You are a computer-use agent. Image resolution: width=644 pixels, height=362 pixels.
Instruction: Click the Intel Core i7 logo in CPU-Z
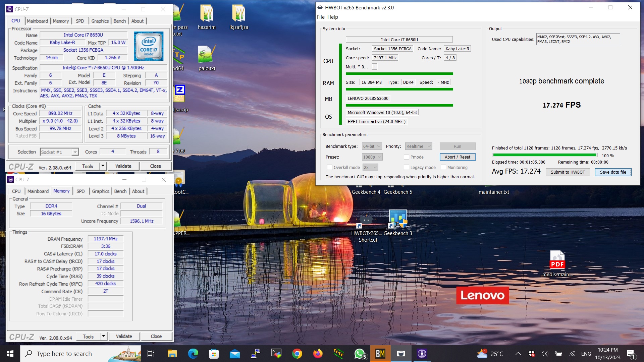pos(149,46)
